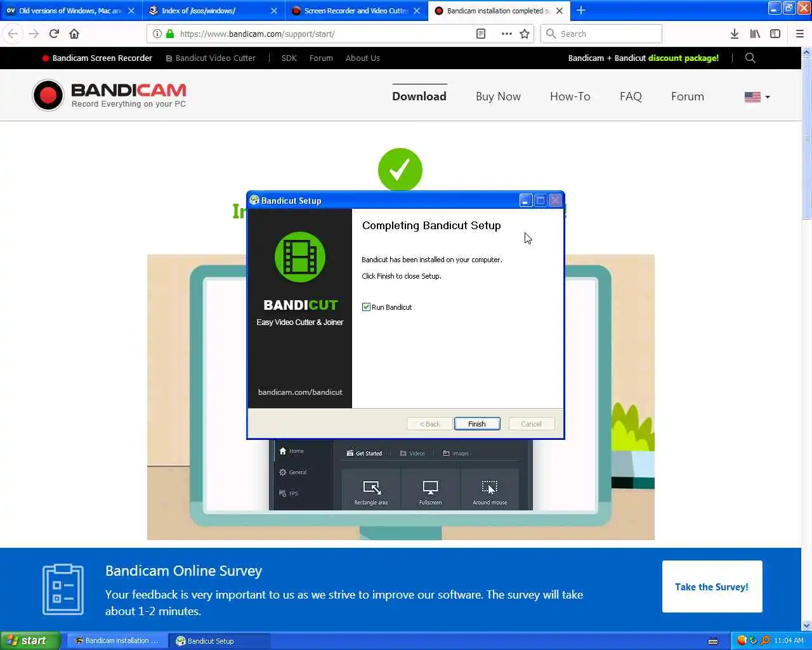Open Forum in the main navigation
812x650 pixels.
coord(688,96)
